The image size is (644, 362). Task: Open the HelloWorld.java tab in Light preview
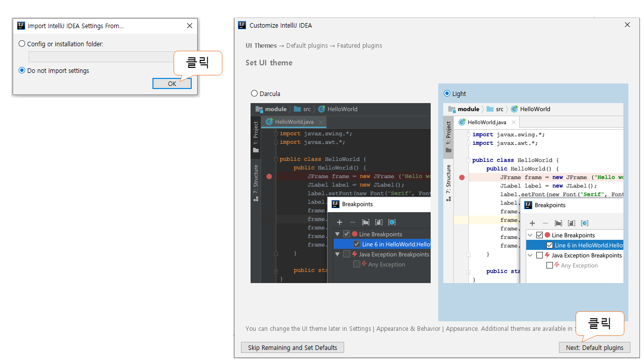(x=486, y=122)
